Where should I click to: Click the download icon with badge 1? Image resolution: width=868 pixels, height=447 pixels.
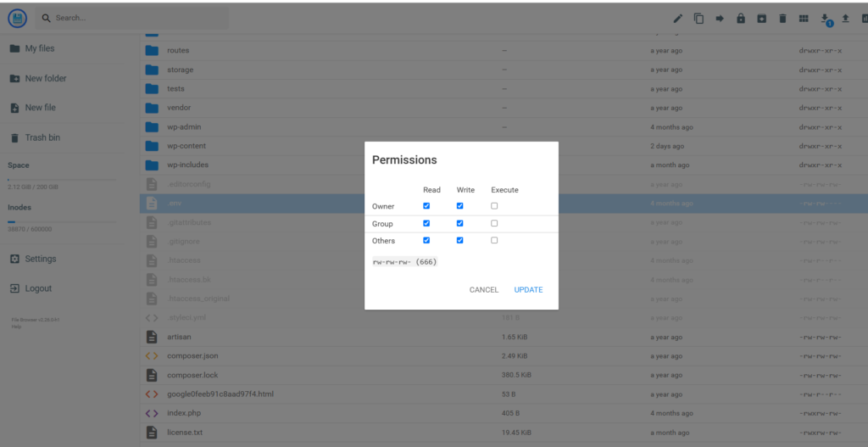click(826, 20)
